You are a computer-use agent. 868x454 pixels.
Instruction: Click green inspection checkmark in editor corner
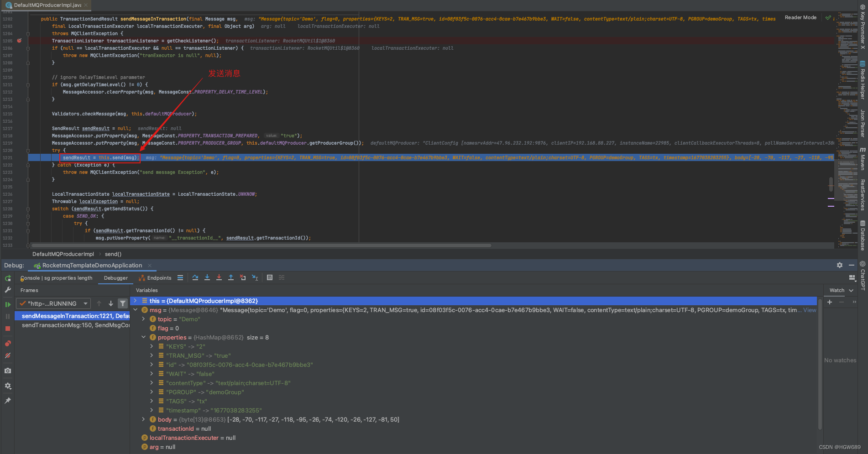(x=828, y=18)
